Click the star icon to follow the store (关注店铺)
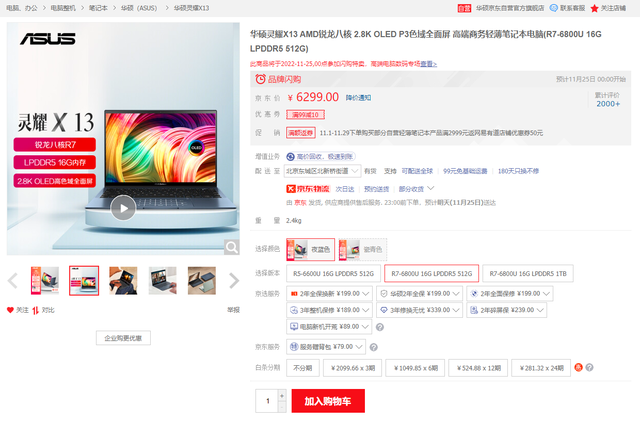Viewport: 640px width, 422px height. (594, 8)
